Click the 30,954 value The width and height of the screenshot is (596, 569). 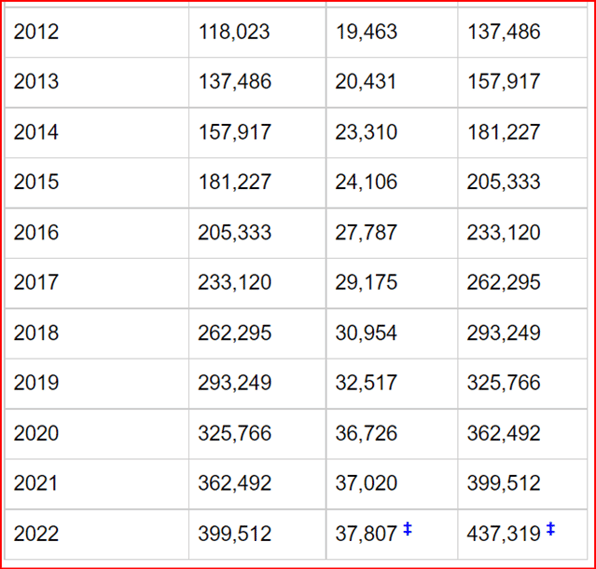point(366,333)
